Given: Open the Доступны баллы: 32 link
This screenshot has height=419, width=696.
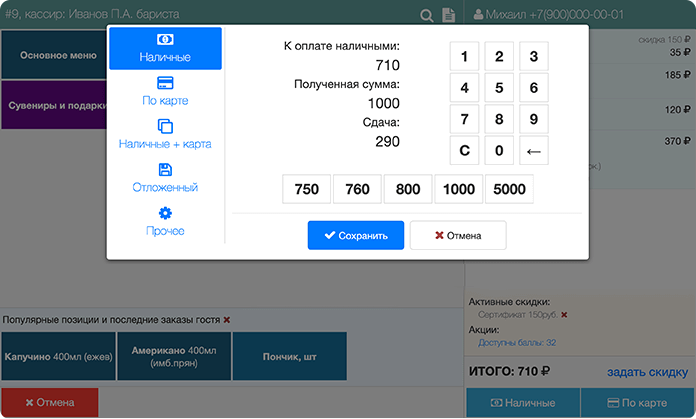Looking at the screenshot, I should point(517,342).
